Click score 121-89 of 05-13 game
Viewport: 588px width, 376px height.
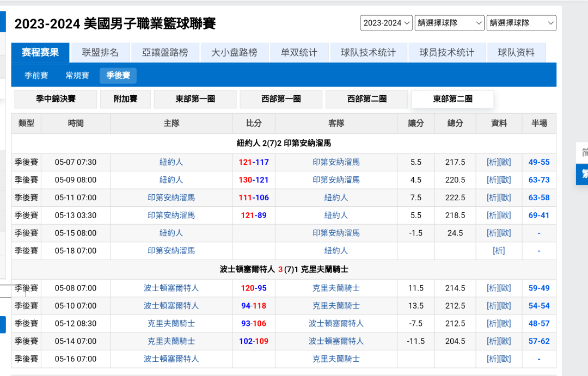click(254, 215)
